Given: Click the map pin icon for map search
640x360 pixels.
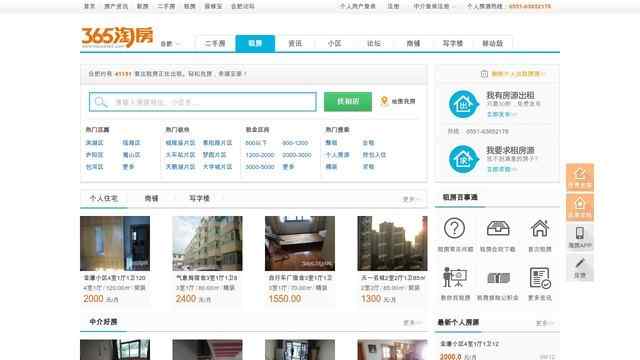Looking at the screenshot, I should pos(384,101).
